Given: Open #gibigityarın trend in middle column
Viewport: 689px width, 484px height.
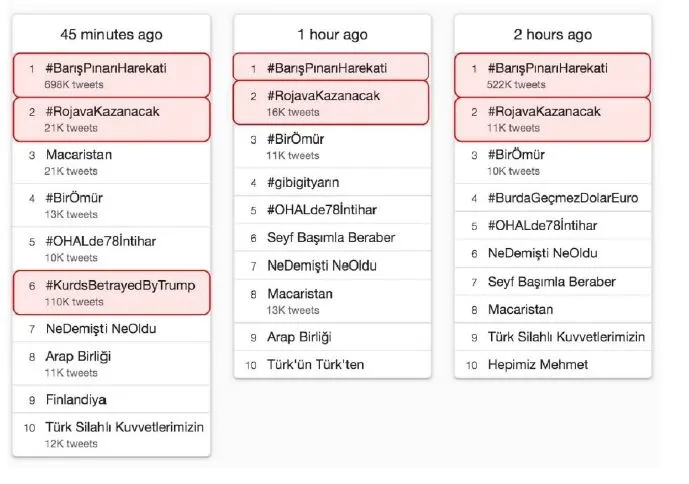Looking at the screenshot, I should click(x=333, y=182).
